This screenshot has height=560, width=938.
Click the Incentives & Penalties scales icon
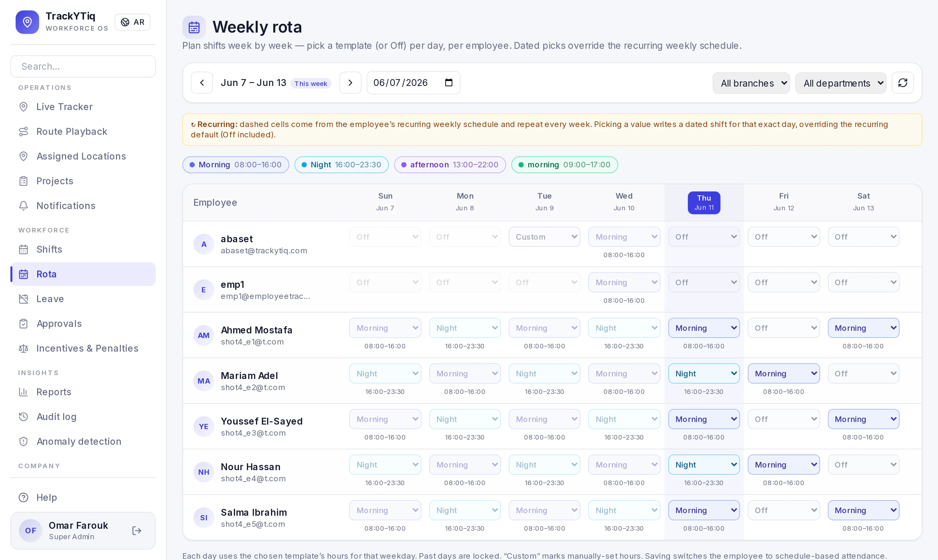tap(23, 348)
